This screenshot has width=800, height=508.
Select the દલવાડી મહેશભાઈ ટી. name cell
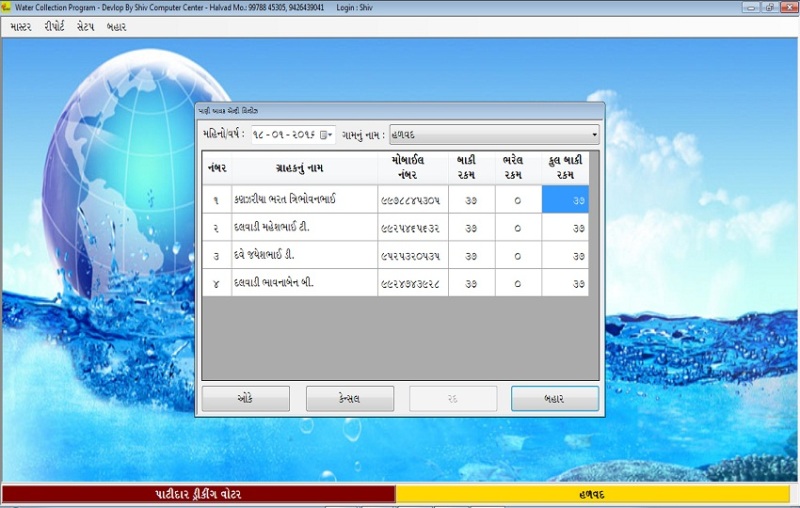click(304, 227)
